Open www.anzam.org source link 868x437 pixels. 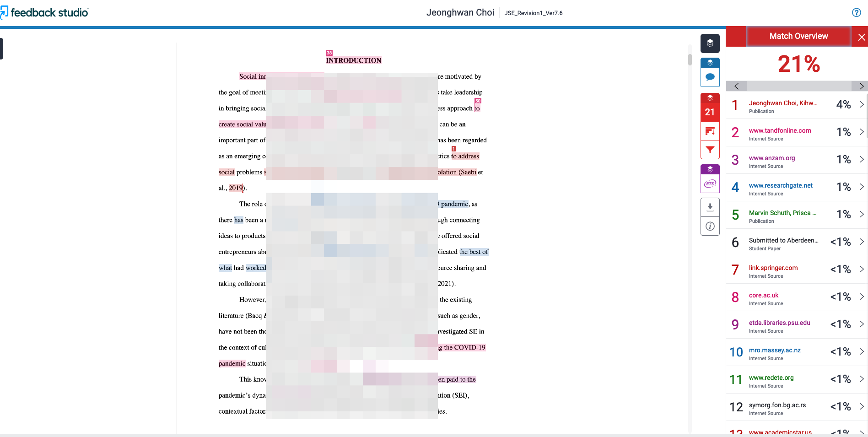772,158
